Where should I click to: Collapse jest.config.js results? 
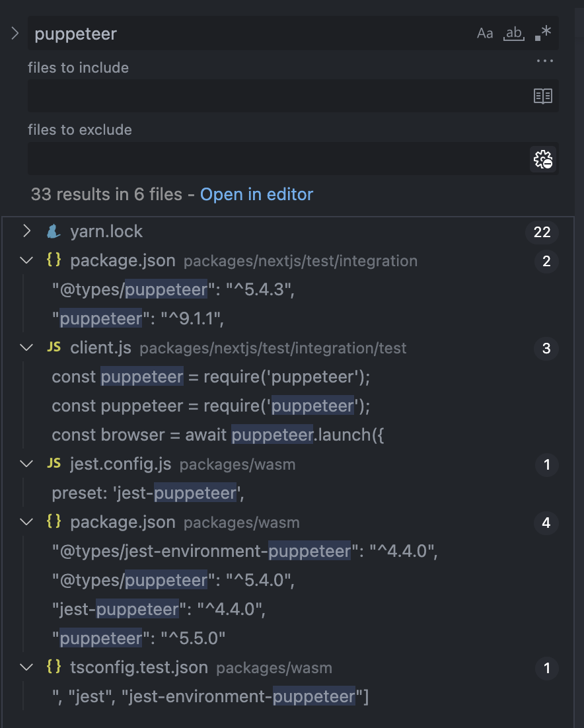27,464
